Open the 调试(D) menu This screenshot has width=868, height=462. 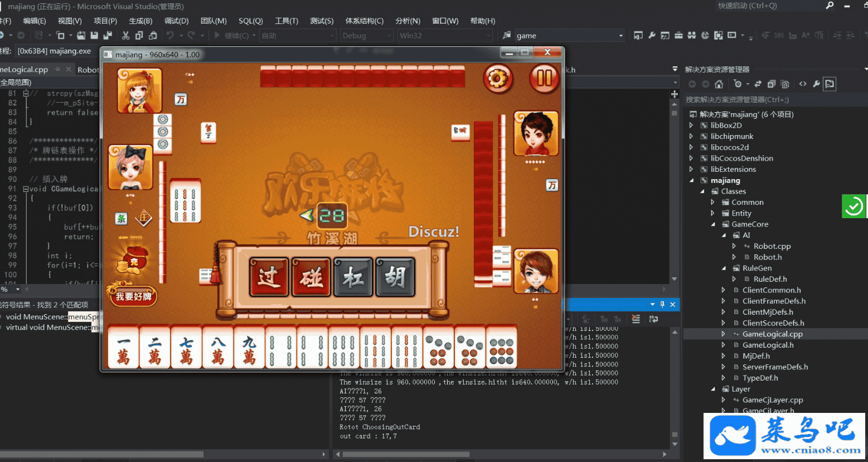coord(176,21)
